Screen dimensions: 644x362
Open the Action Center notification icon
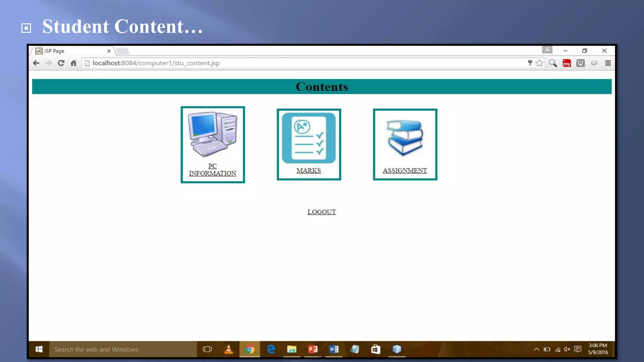[578, 349]
